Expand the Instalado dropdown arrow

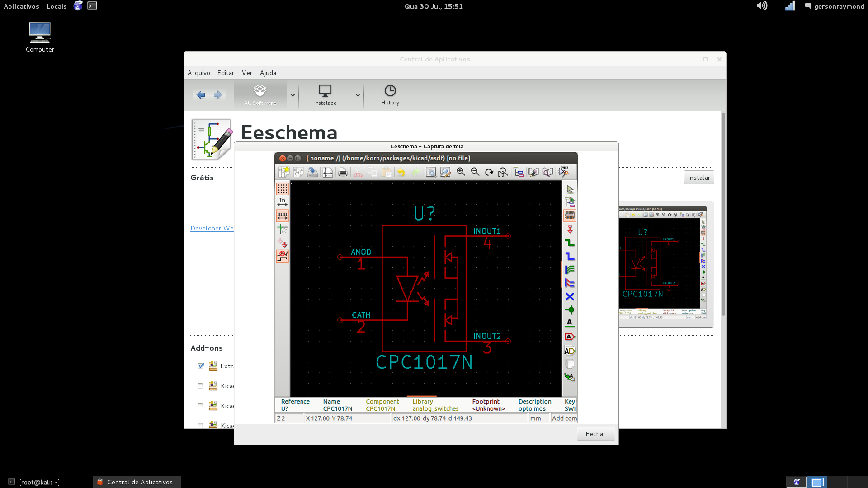point(358,95)
